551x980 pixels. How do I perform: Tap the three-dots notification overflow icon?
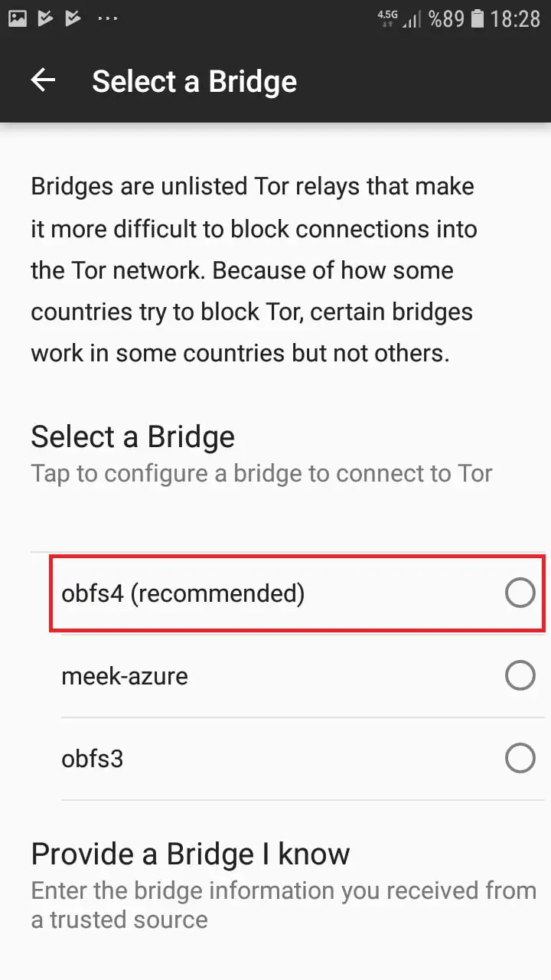coord(108,18)
